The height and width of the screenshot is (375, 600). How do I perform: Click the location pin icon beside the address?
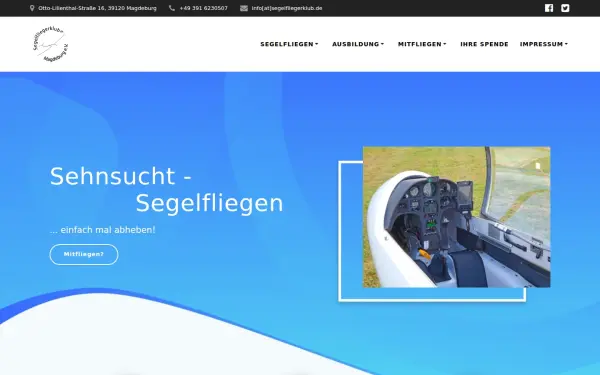(32, 8)
